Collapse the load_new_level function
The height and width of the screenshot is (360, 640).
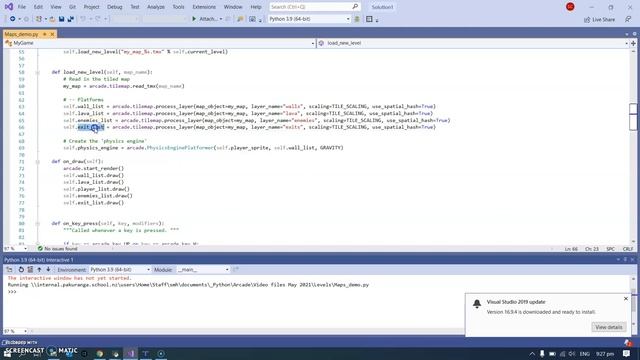tap(37, 73)
